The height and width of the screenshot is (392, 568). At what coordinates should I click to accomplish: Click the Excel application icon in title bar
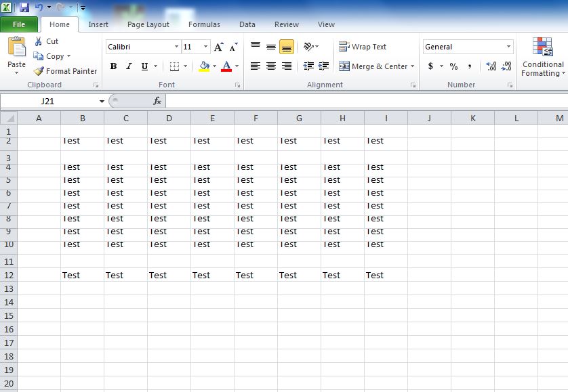(6, 7)
